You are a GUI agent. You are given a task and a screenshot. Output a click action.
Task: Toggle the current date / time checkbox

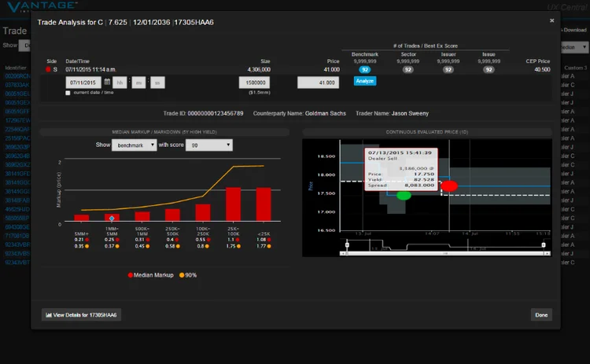[x=68, y=93]
